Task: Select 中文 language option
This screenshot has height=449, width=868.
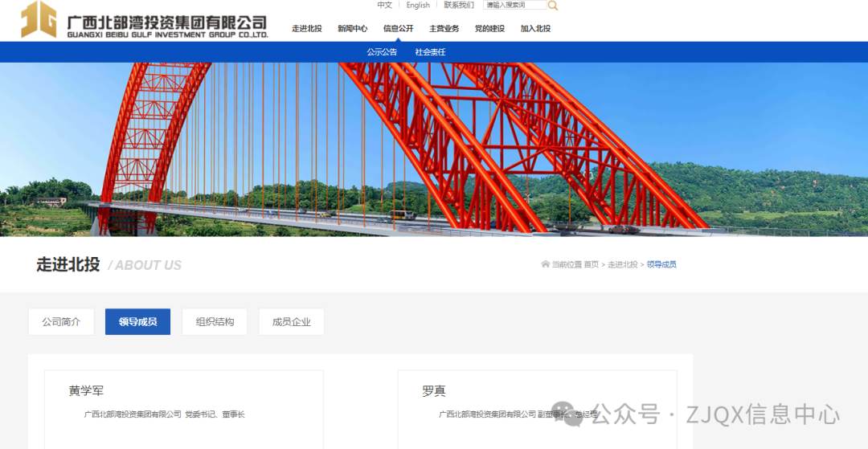Action: (x=385, y=5)
